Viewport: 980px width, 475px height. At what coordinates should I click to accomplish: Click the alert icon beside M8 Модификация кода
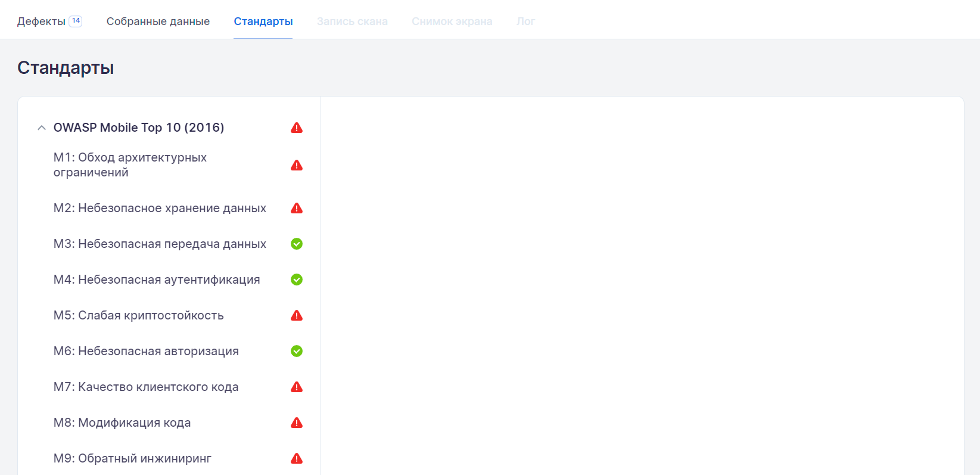coord(297,423)
